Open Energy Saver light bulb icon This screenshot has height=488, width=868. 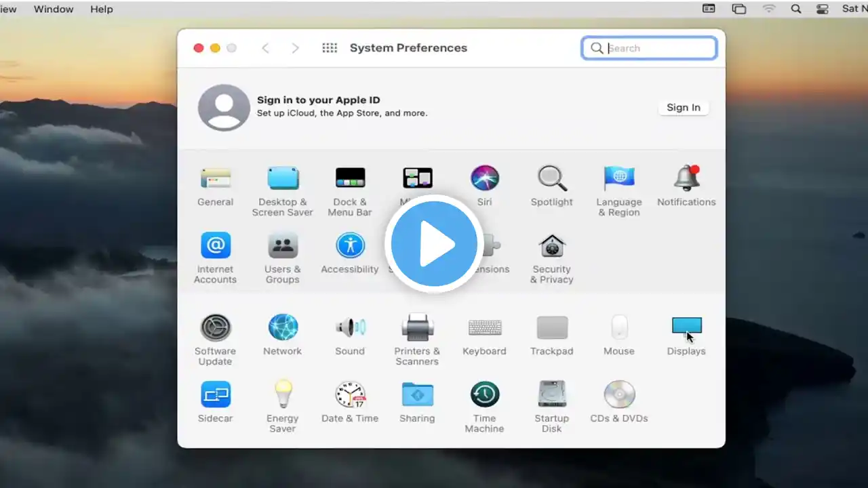click(x=283, y=394)
